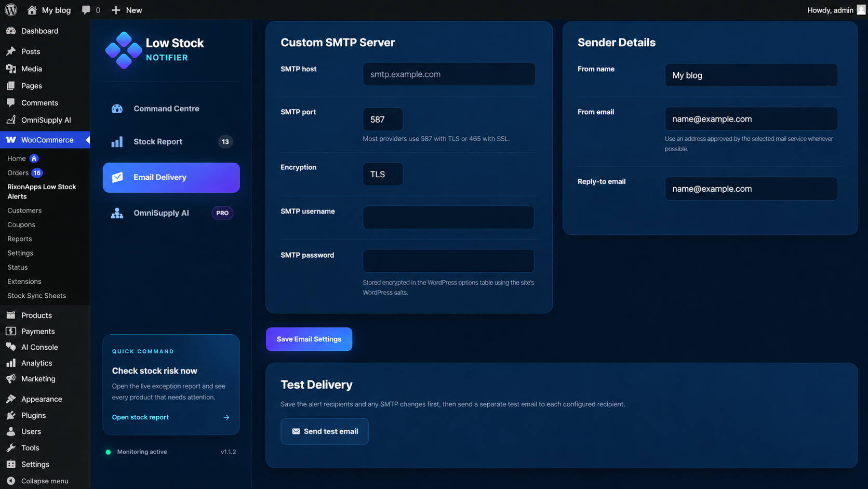Open the Command Centre tab

click(x=171, y=109)
